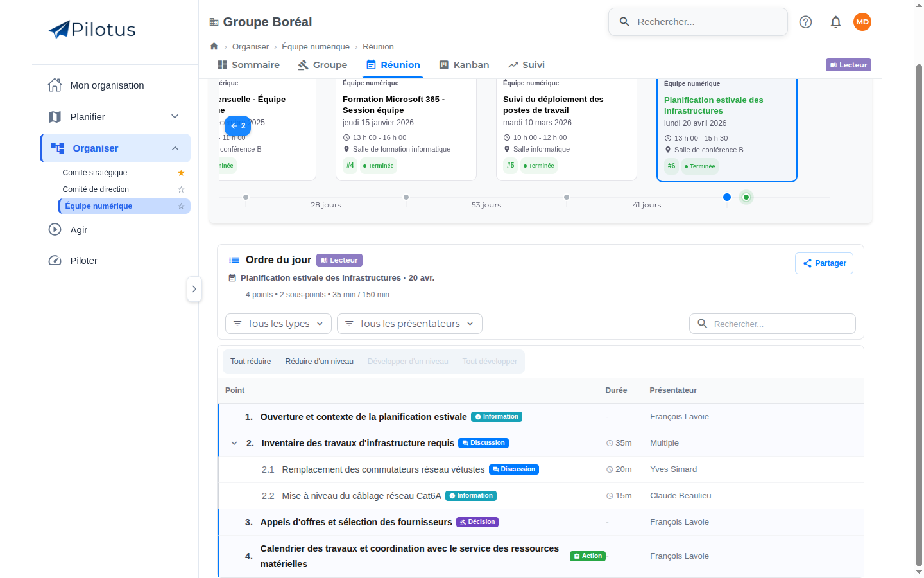
Task: Click the Organiser hierarchy icon
Action: 58,148
